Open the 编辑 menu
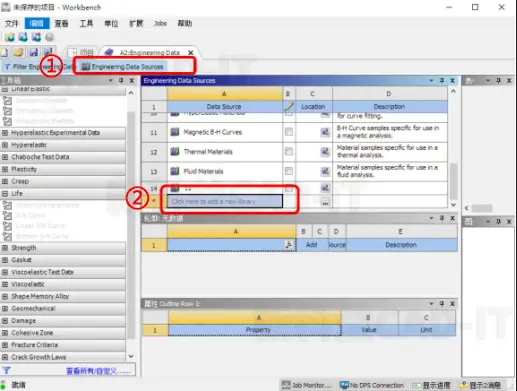 tap(37, 23)
